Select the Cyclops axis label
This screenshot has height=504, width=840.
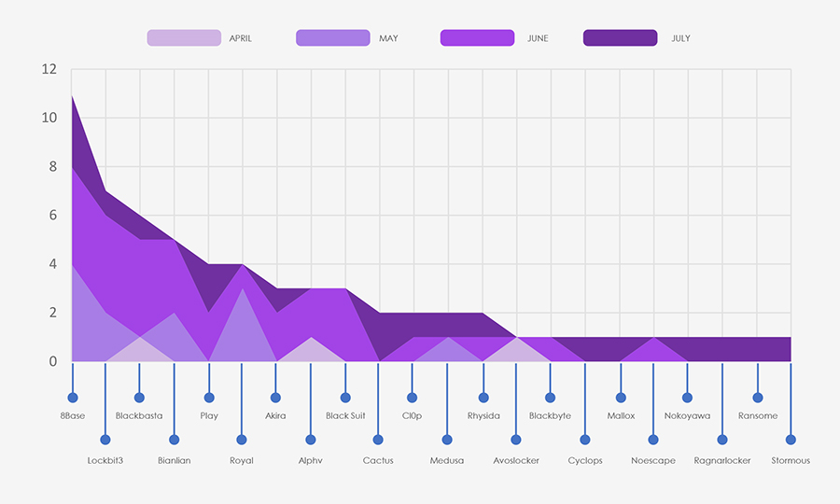pos(585,461)
